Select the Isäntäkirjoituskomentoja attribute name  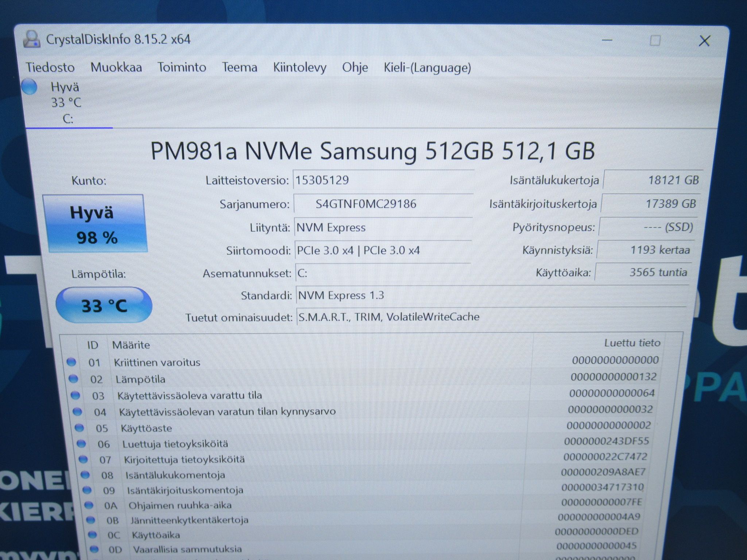[x=185, y=490]
